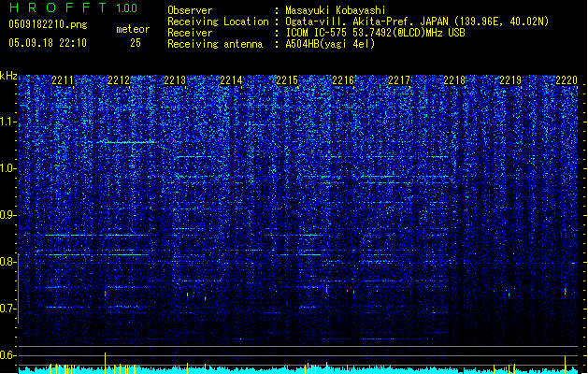Click the 2212 time axis label
This screenshot has width=588, height=374.
click(x=119, y=80)
